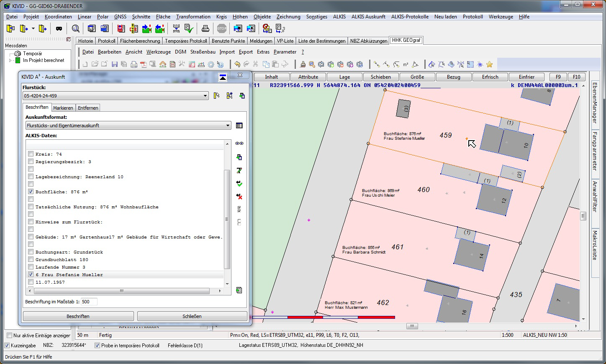Expand the Im Projekt berechnet tree node

point(10,60)
